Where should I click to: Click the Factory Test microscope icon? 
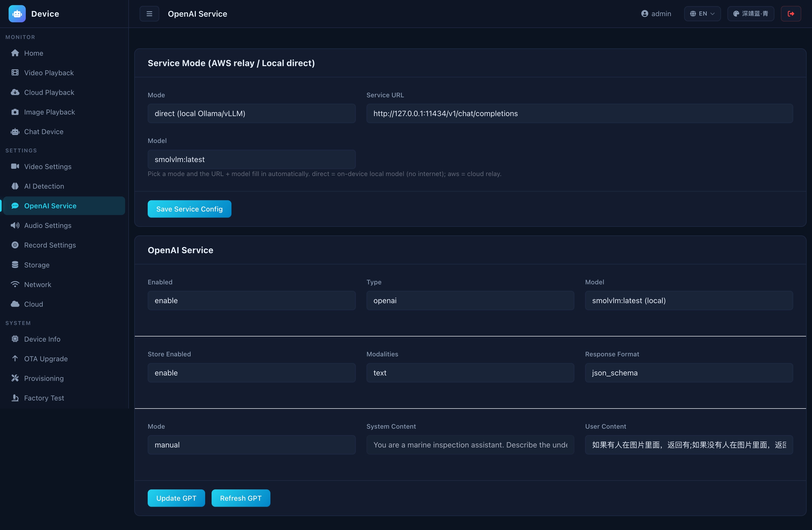tap(15, 398)
